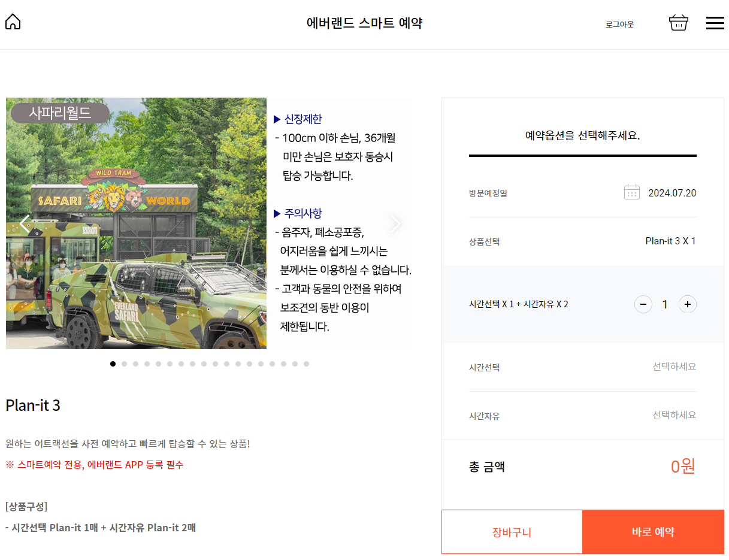Decrease quantity with minus button

point(643,304)
